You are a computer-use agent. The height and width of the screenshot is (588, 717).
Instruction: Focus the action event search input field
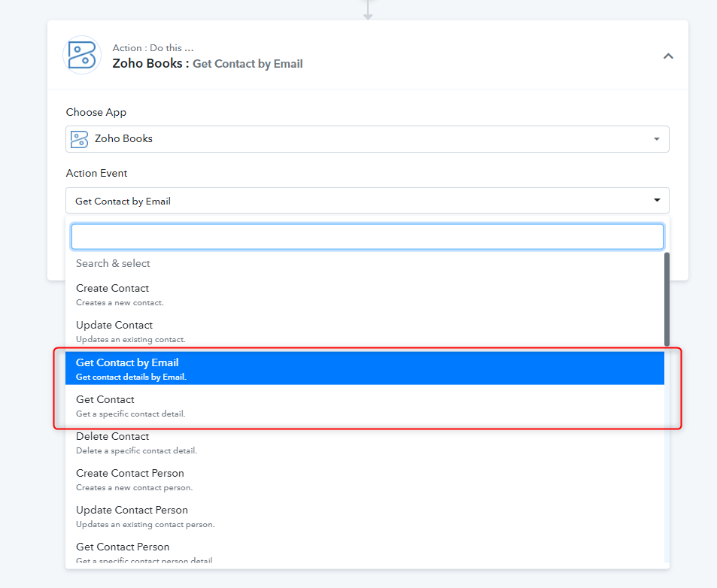point(367,237)
